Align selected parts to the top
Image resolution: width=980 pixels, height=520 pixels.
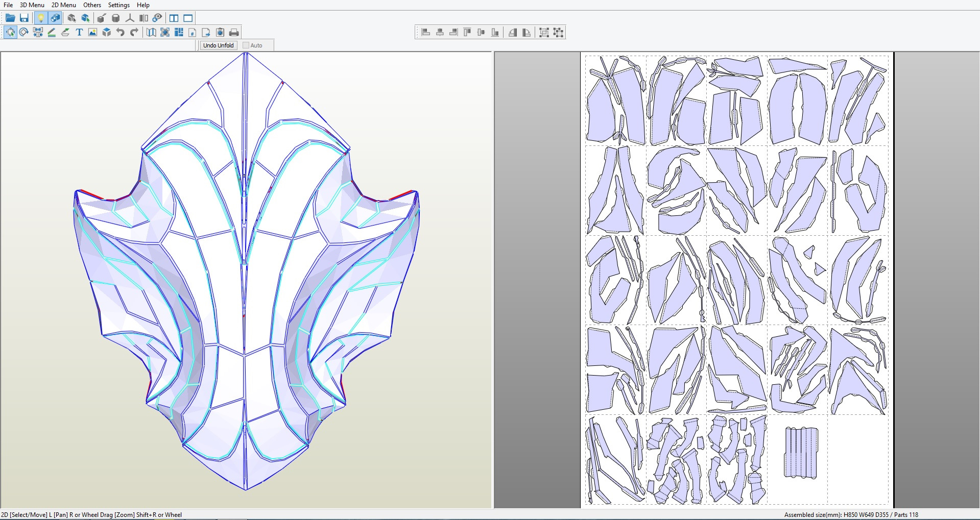[467, 33]
